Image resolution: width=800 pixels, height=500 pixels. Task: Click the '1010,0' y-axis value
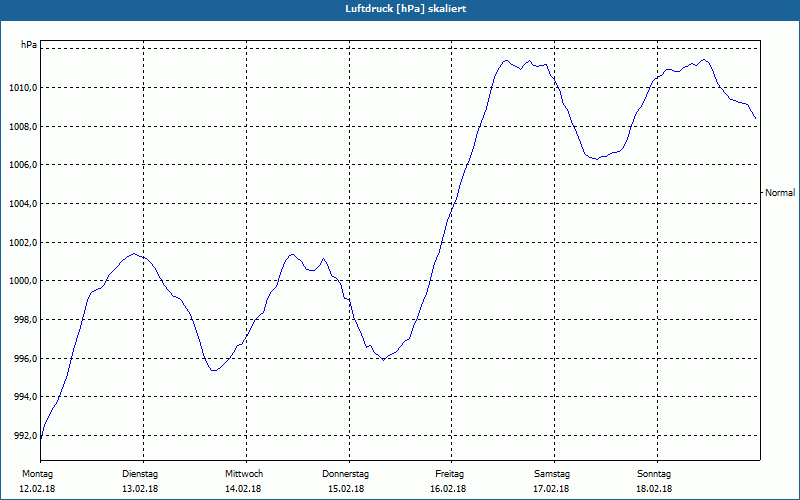point(23,88)
